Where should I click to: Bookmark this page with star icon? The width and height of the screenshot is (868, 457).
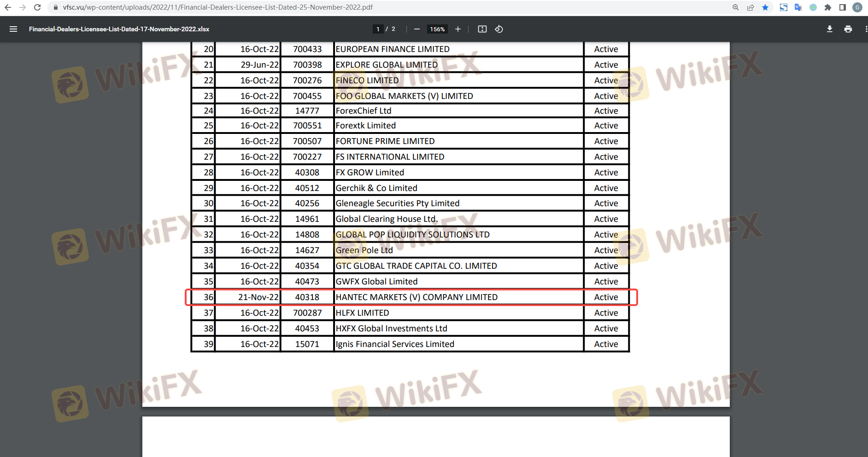765,7
